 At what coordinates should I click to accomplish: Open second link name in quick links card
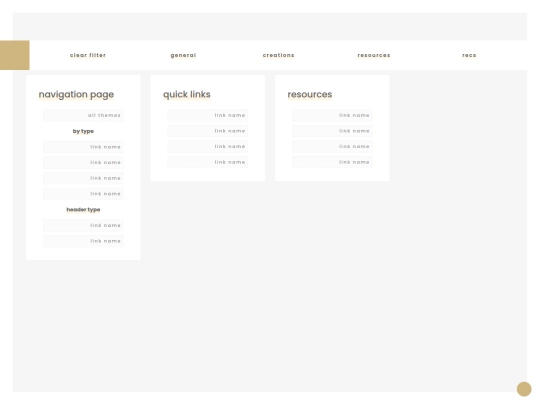(x=208, y=131)
